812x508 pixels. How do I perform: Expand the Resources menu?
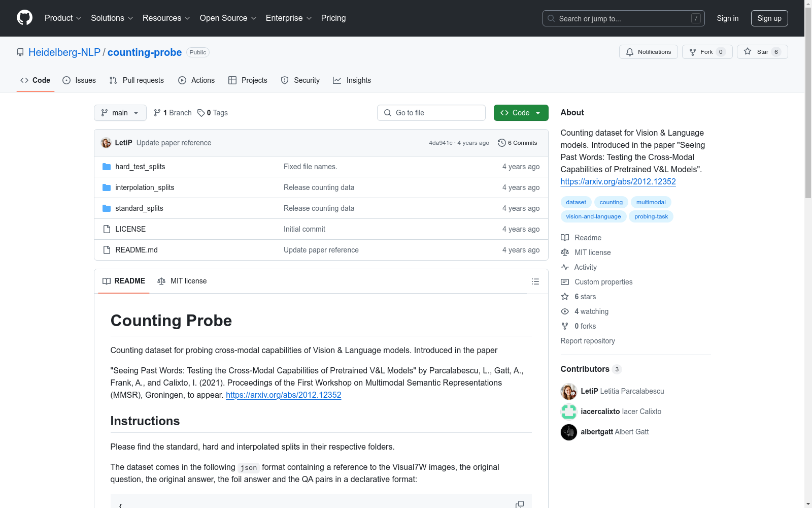pos(166,18)
